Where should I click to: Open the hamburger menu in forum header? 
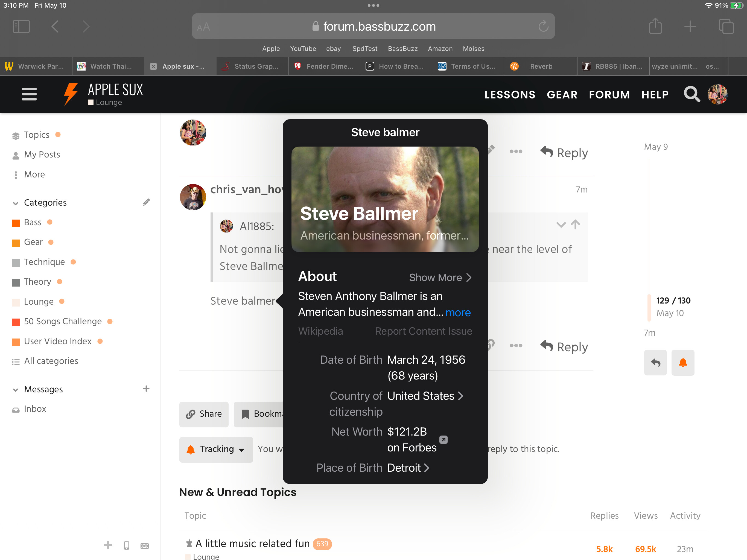pos(29,94)
